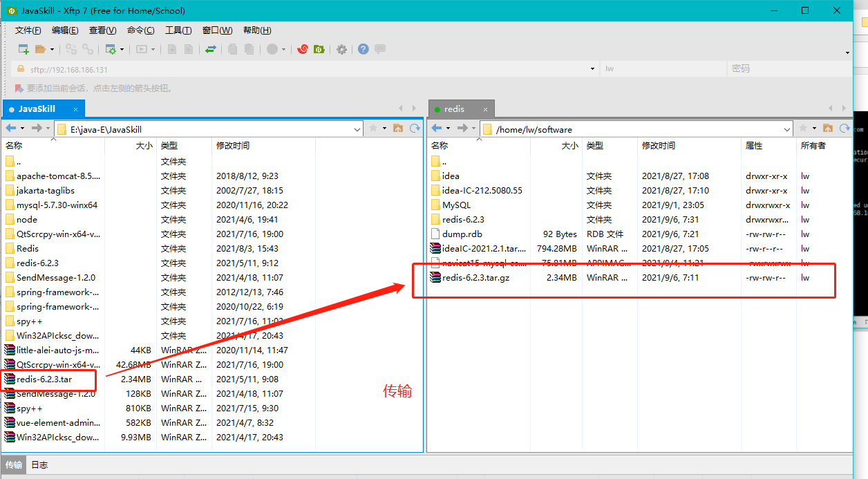The image size is (868, 479).
Task: Select dump.rdb in remote pane
Action: [462, 234]
